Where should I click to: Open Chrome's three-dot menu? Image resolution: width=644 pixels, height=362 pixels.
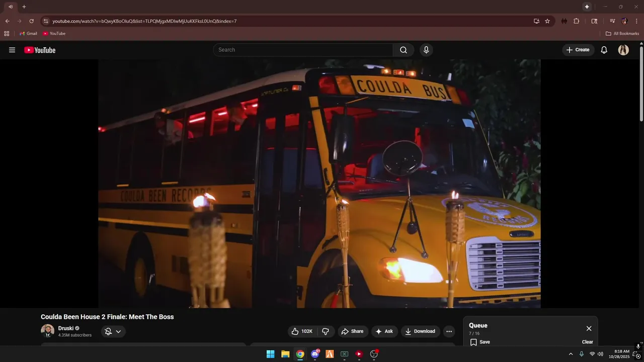click(636, 21)
